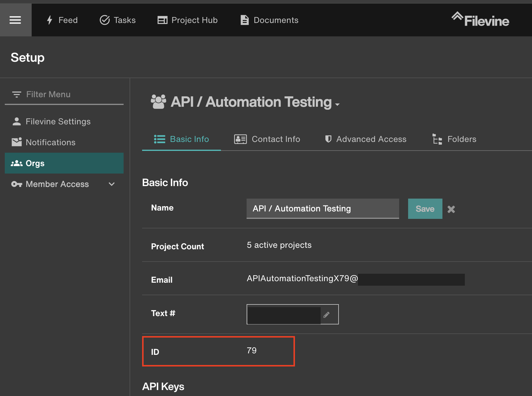532x396 pixels.
Task: Click the Notifications envelope icon
Action: (x=17, y=142)
